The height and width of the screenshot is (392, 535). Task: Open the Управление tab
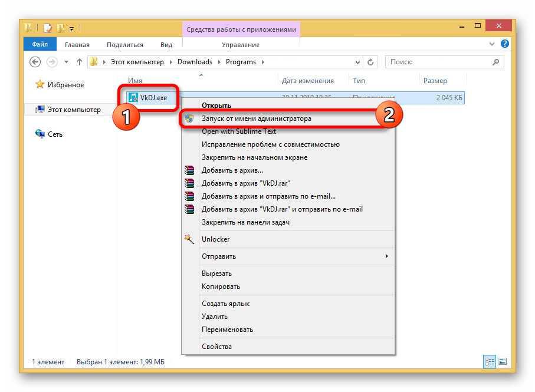241,45
